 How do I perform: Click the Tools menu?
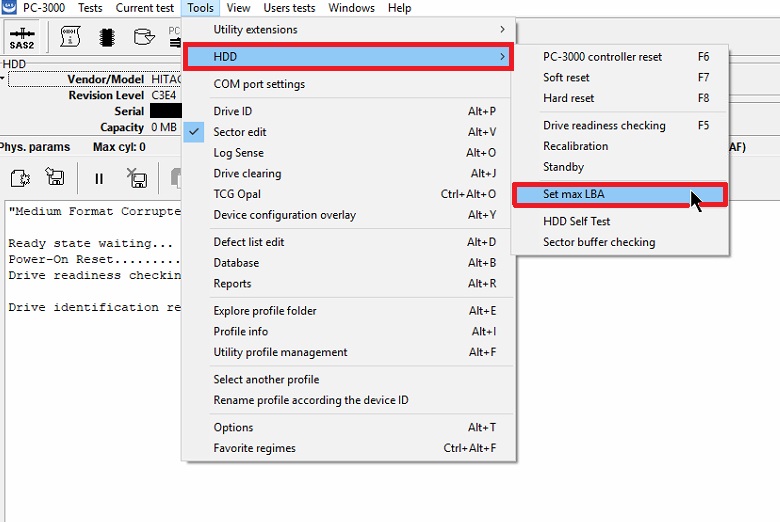200,8
